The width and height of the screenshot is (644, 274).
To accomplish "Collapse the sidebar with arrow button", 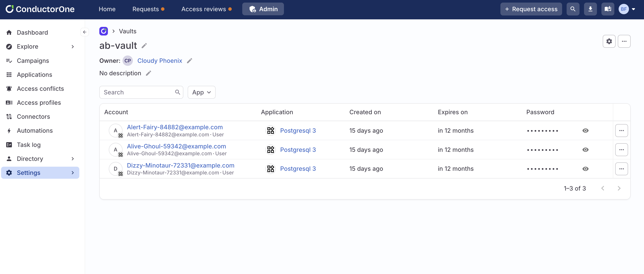I will point(84,32).
